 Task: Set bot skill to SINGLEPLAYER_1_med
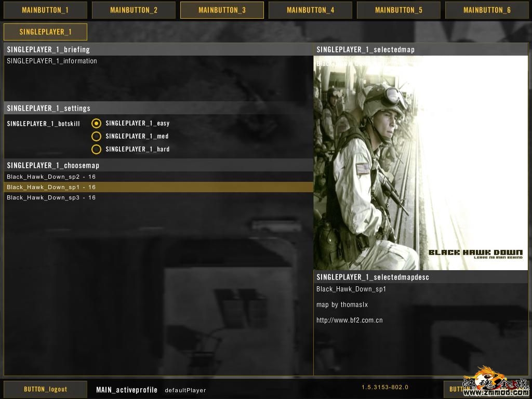(96, 136)
